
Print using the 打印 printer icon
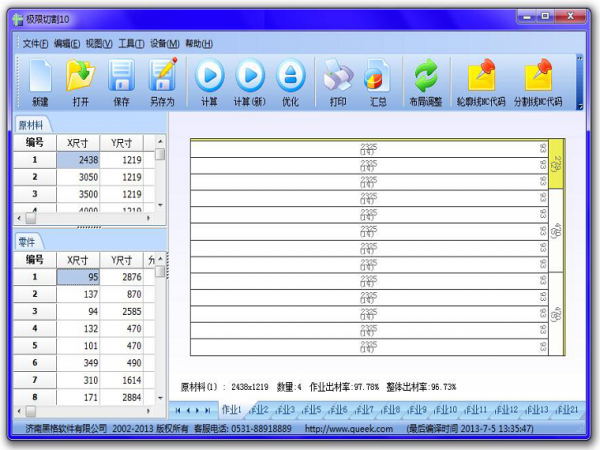pos(338,78)
